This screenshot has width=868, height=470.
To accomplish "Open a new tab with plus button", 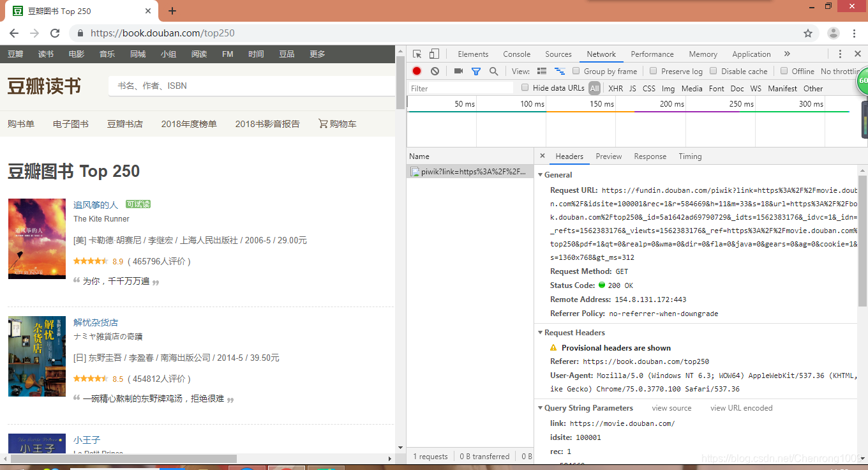I will [172, 11].
